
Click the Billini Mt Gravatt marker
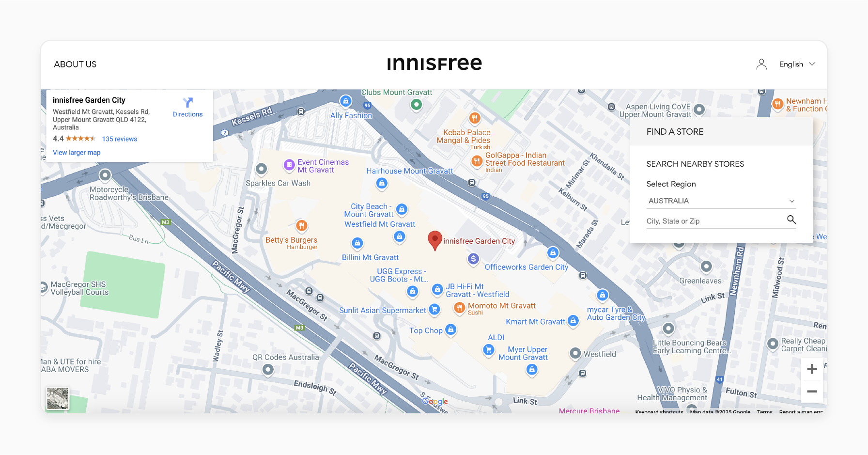pyautogui.click(x=357, y=243)
